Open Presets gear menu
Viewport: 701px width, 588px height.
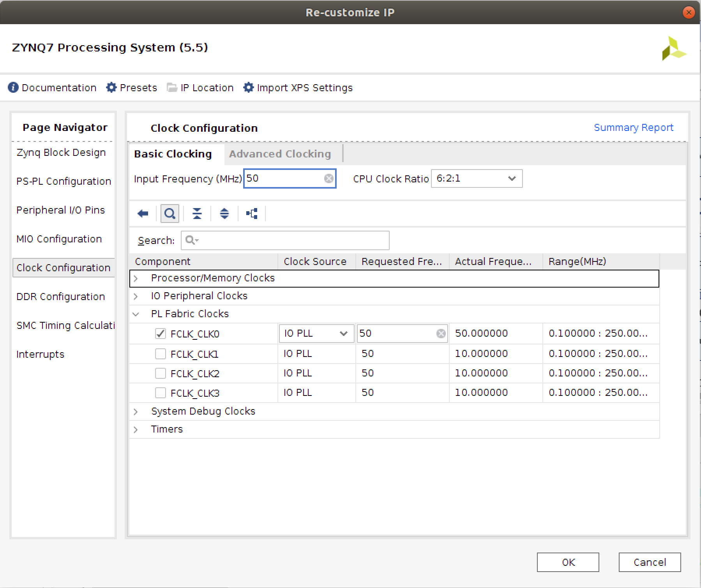click(111, 88)
